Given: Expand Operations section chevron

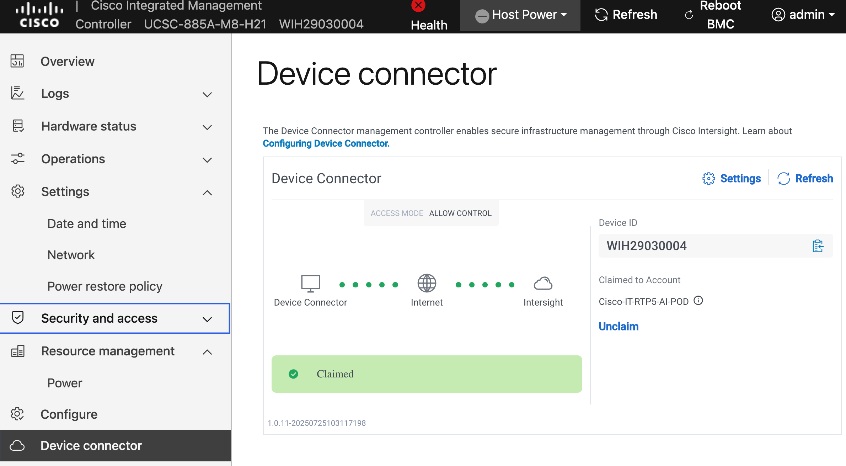Looking at the screenshot, I should 207,160.
